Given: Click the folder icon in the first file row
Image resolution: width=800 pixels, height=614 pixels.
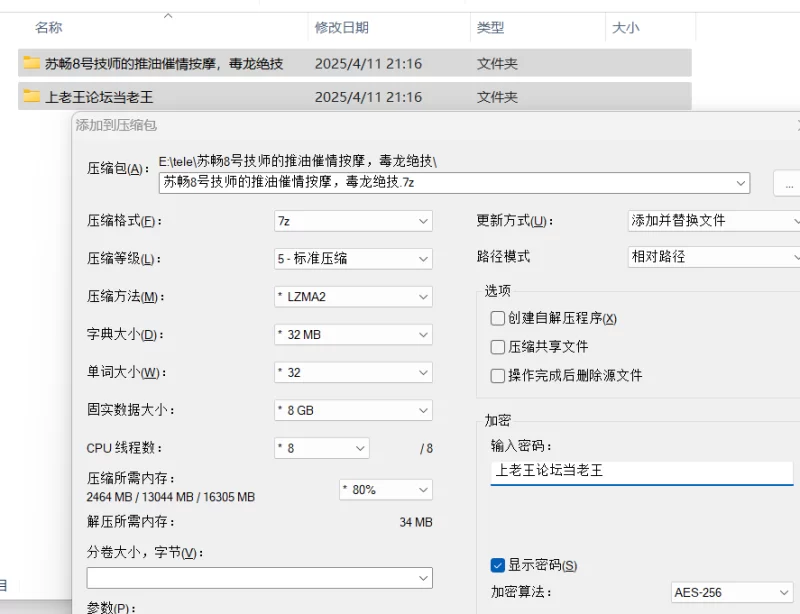Looking at the screenshot, I should pyautogui.click(x=32, y=63).
